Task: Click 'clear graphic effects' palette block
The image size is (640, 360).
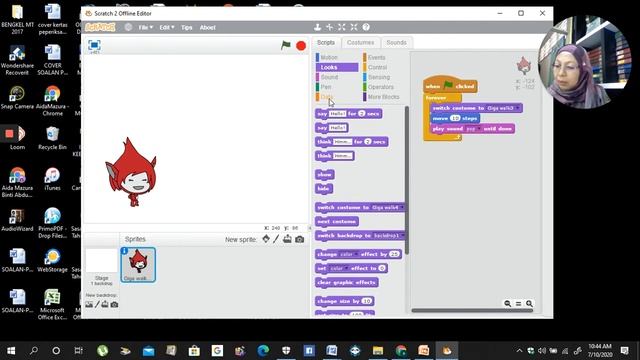Action: point(347,282)
